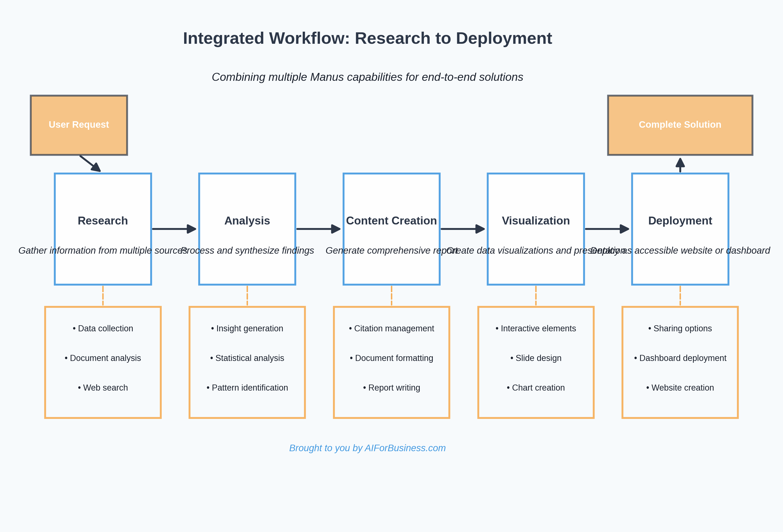Select the Research stage heading

(x=103, y=220)
